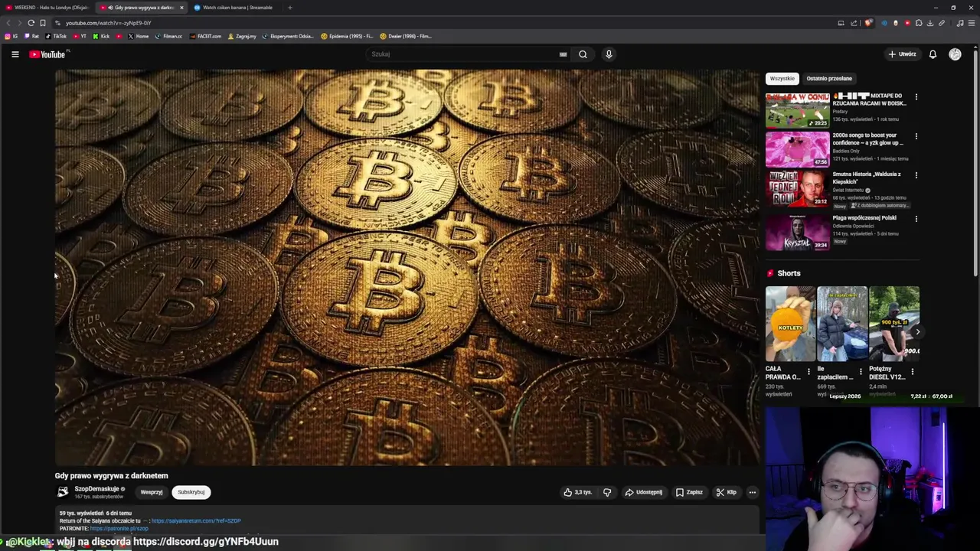Open the KOTLETY Short thumbnail
This screenshot has width=980, height=551.
790,324
